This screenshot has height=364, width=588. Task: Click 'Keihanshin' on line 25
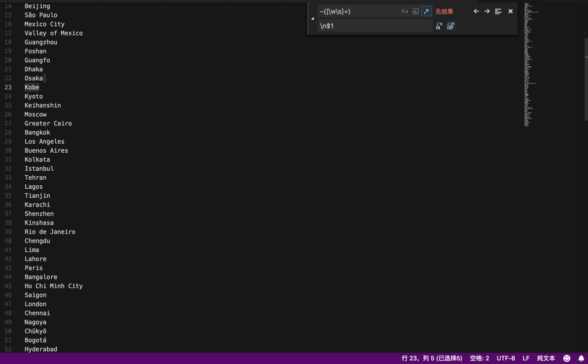(43, 105)
